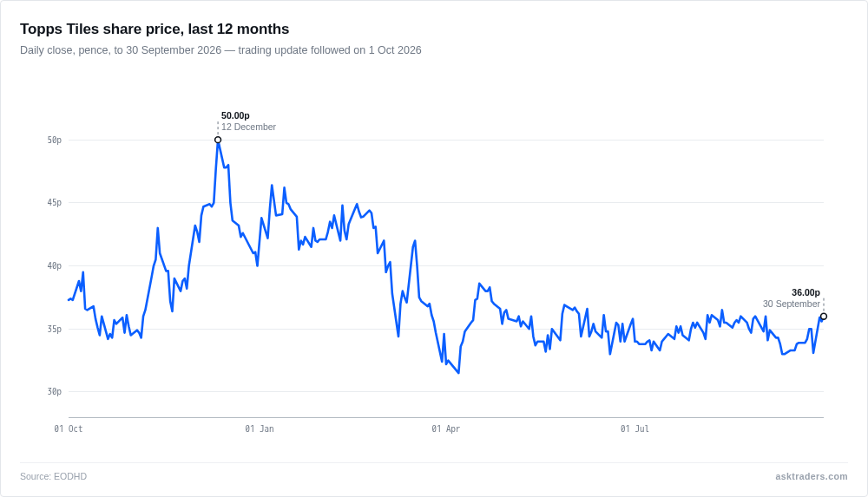Viewport: 868px width, 497px height.
Task: Click the '45p' y-axis label
Action: (x=54, y=203)
